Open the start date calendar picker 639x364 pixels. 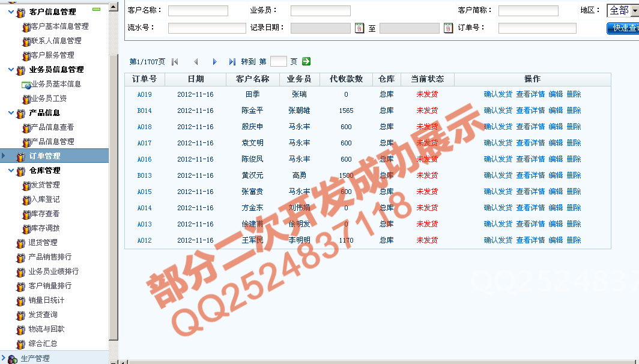tap(359, 28)
